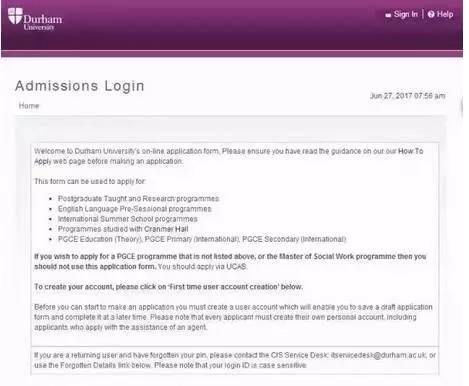Click the page scrollbar on right edge
469x386 pixels.
tap(462, 107)
